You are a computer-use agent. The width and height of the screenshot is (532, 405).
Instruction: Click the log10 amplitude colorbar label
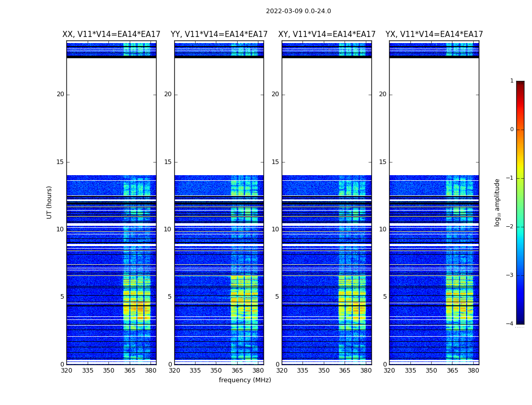pos(497,202)
